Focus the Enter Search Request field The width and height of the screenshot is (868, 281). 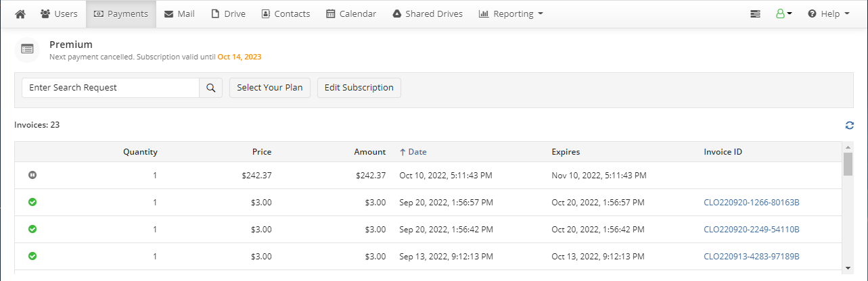pyautogui.click(x=110, y=88)
